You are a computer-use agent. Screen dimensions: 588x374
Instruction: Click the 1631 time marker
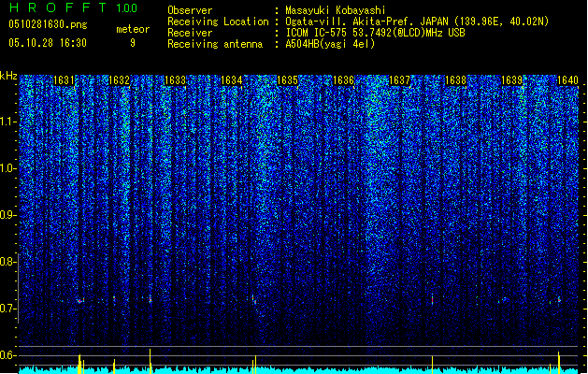pos(64,80)
